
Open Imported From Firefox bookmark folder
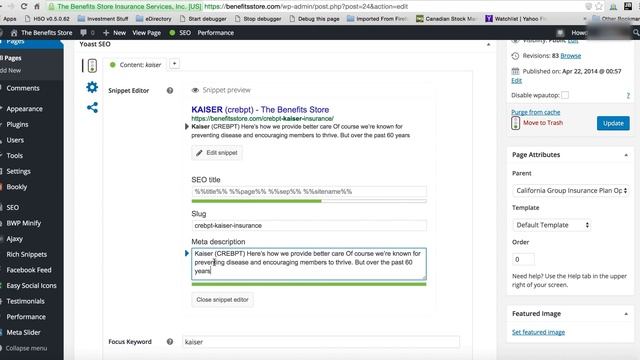378,18
